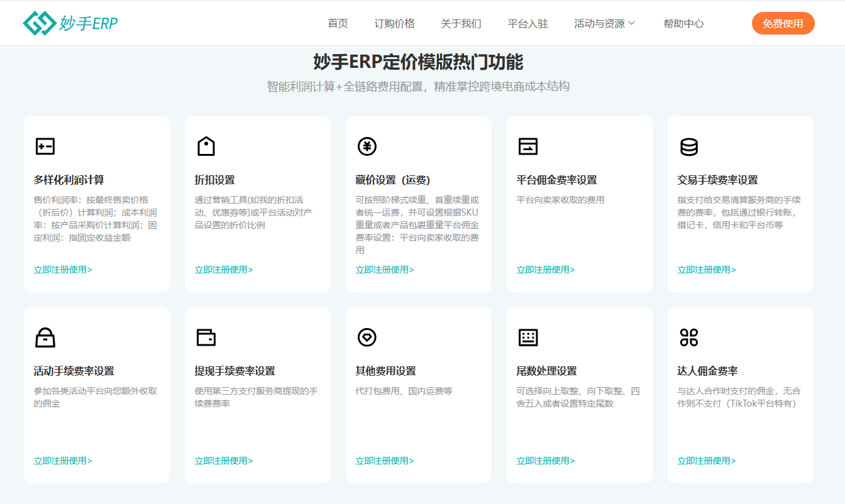Click the 藏价设置 yen coin icon
The image size is (845, 504).
click(367, 146)
